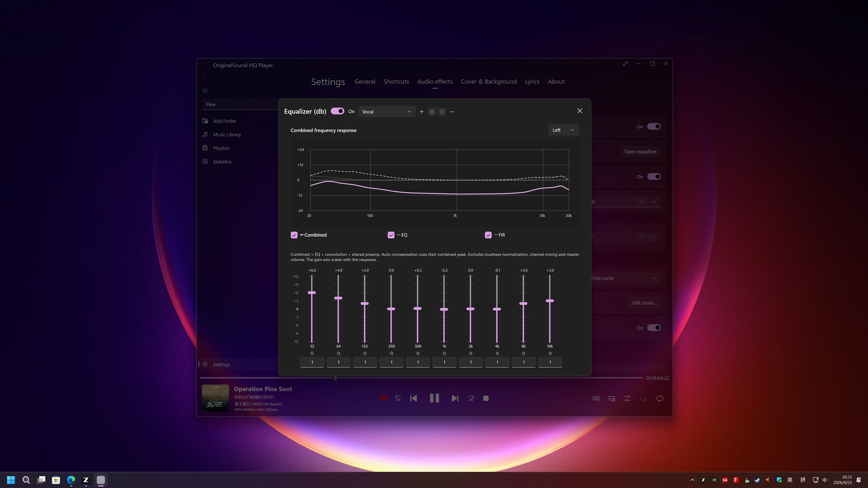Screen dimensions: 868x488
Task: Click the Q value field for 16k
Action: tap(550, 362)
